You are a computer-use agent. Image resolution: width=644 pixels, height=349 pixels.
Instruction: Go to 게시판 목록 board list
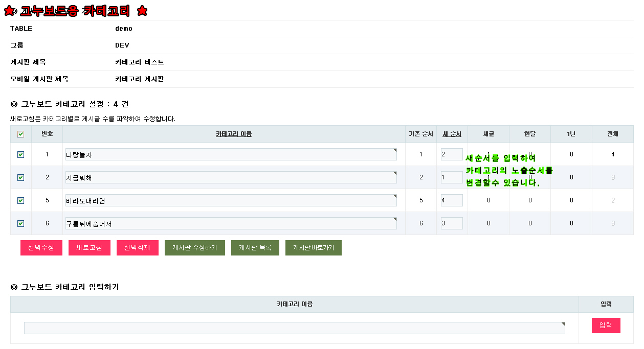tap(255, 248)
